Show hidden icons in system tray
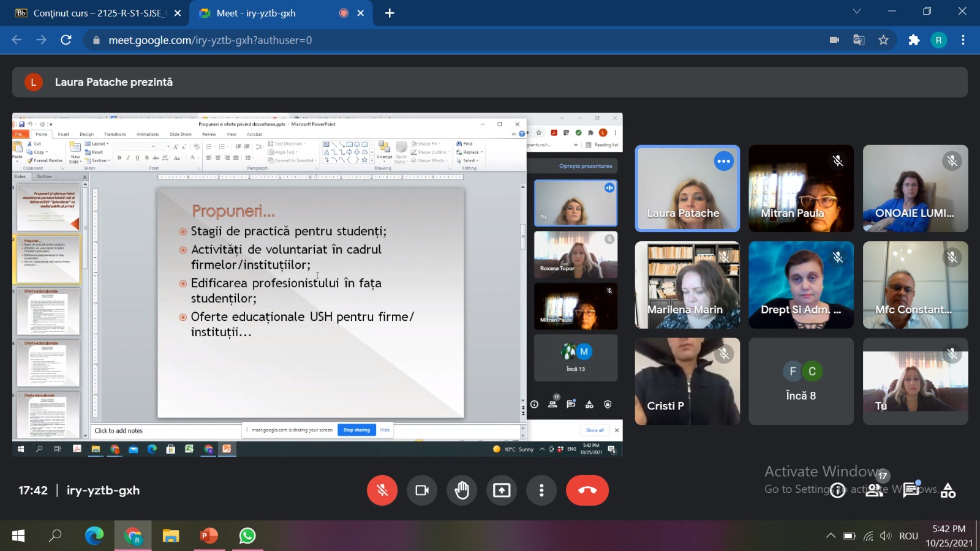Viewport: 980px width, 551px height. [x=831, y=536]
